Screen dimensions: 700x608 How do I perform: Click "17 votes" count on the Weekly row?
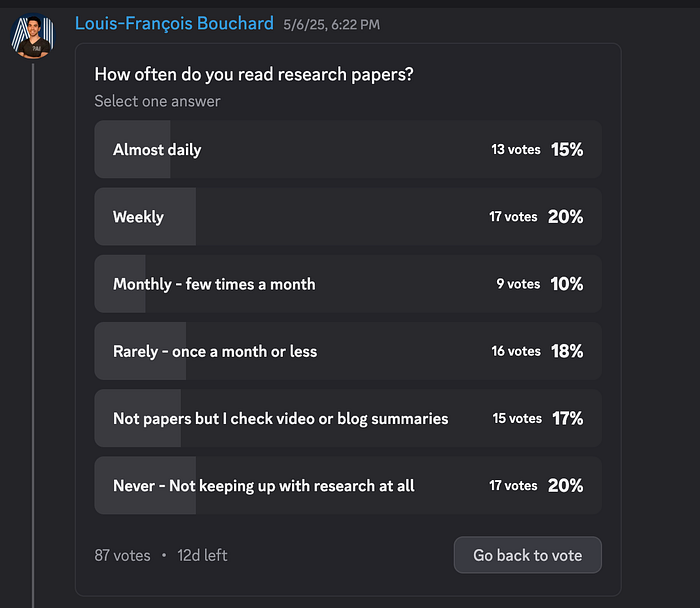[x=513, y=217]
